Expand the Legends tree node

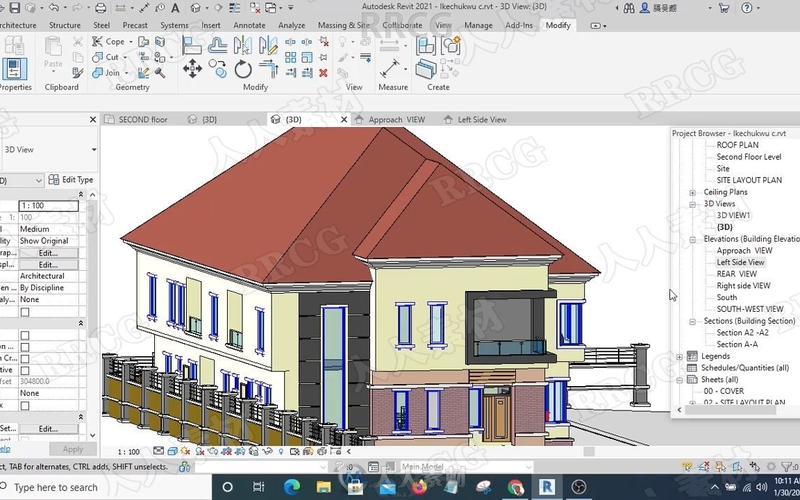[x=680, y=357]
